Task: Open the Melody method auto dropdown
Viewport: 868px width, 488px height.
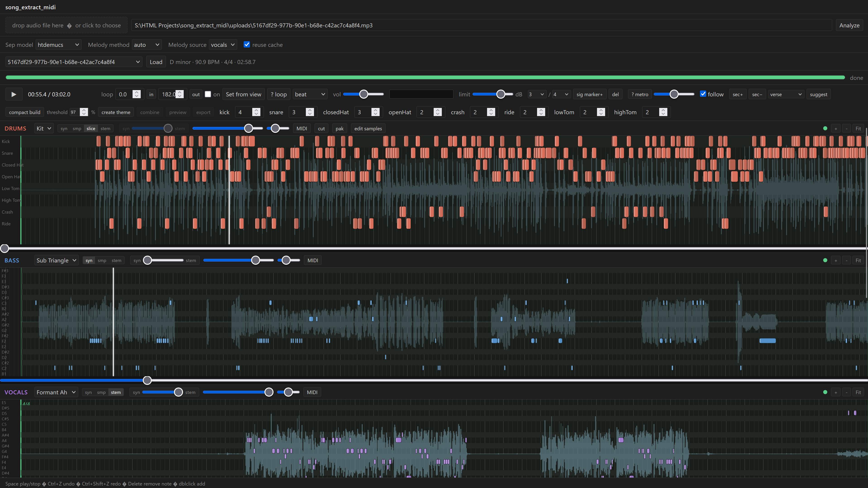Action: (x=147, y=45)
